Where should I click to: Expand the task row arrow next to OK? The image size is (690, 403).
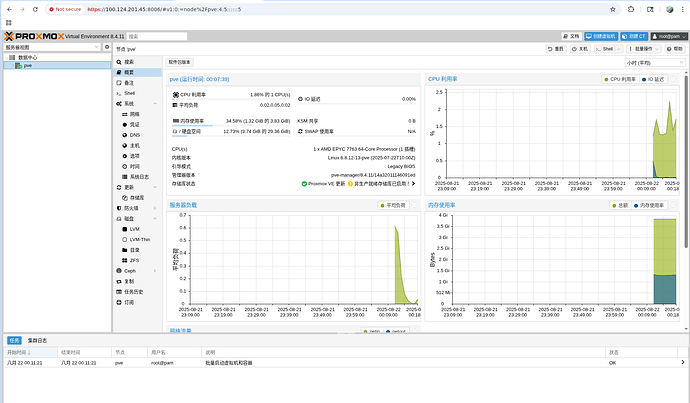683,363
